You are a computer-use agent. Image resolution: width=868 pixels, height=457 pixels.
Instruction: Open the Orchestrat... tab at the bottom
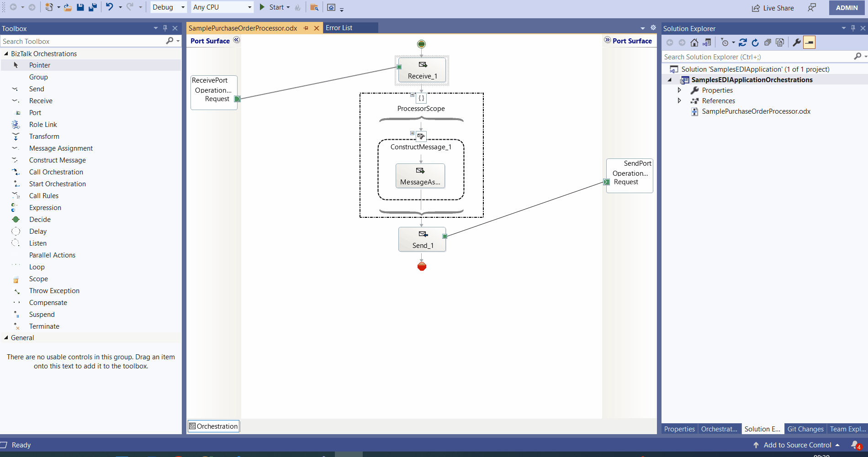(719, 429)
